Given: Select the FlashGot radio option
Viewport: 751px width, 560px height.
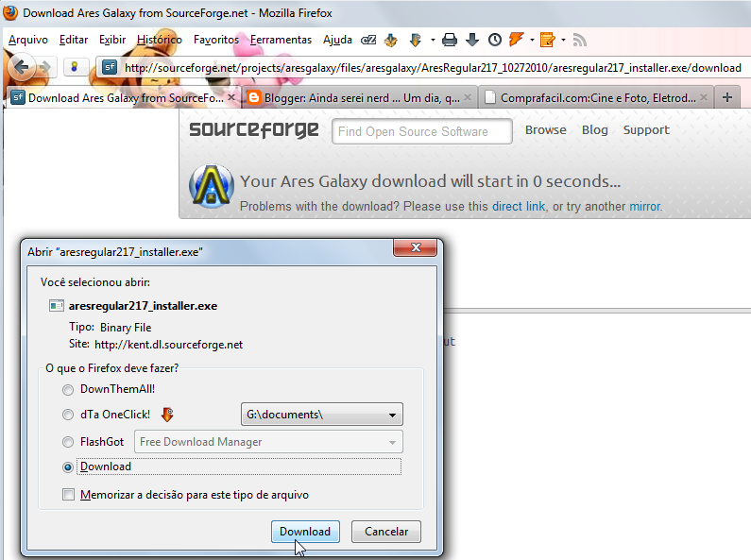Looking at the screenshot, I should (68, 442).
